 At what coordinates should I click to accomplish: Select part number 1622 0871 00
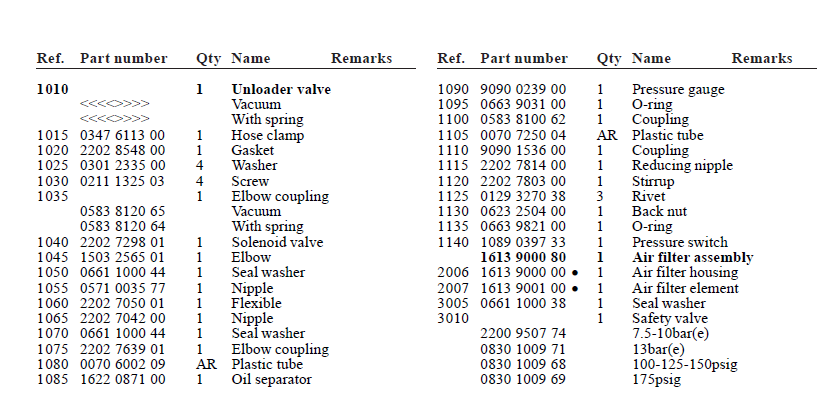click(x=123, y=379)
